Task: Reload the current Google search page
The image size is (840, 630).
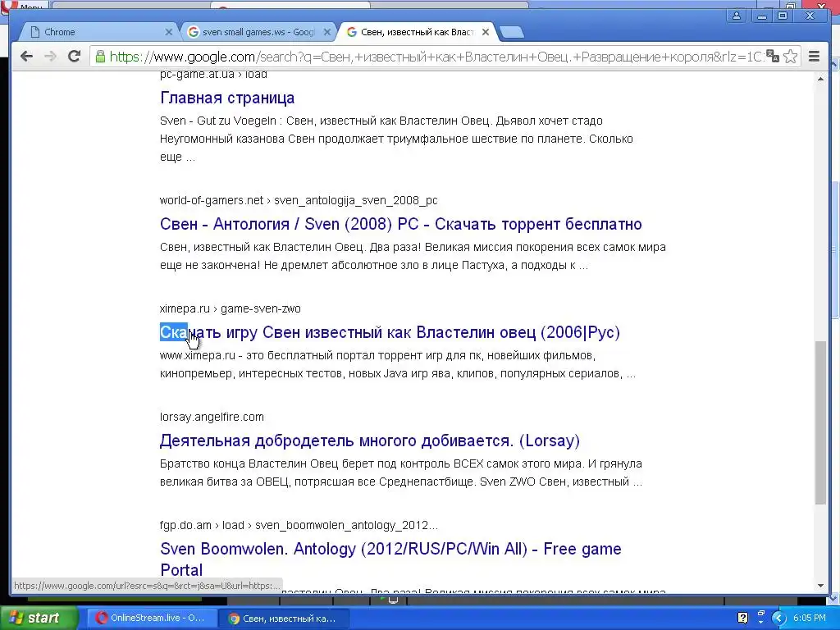Action: click(x=74, y=57)
